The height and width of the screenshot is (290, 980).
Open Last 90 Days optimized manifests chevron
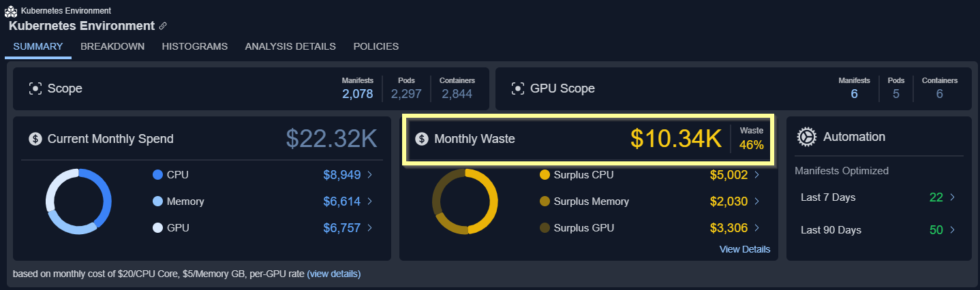(x=952, y=230)
